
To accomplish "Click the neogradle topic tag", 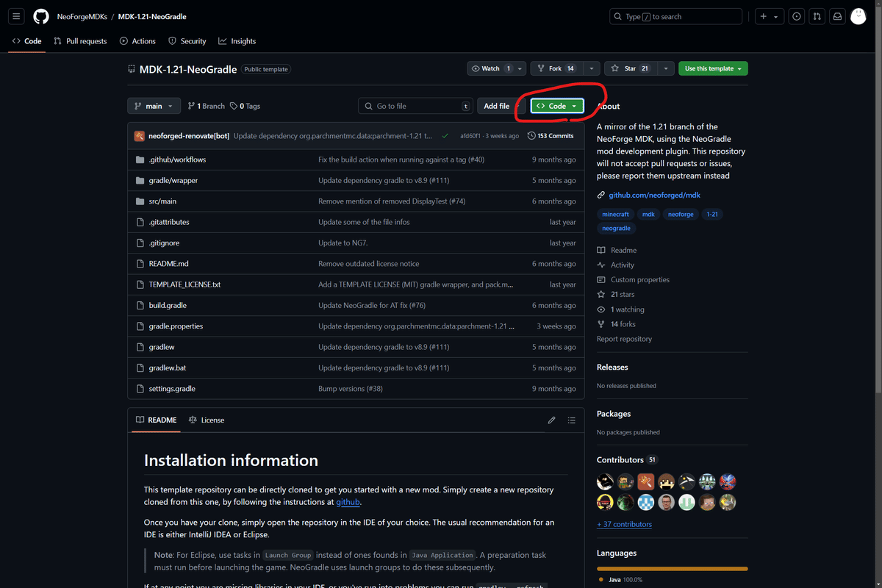I will coord(616,228).
